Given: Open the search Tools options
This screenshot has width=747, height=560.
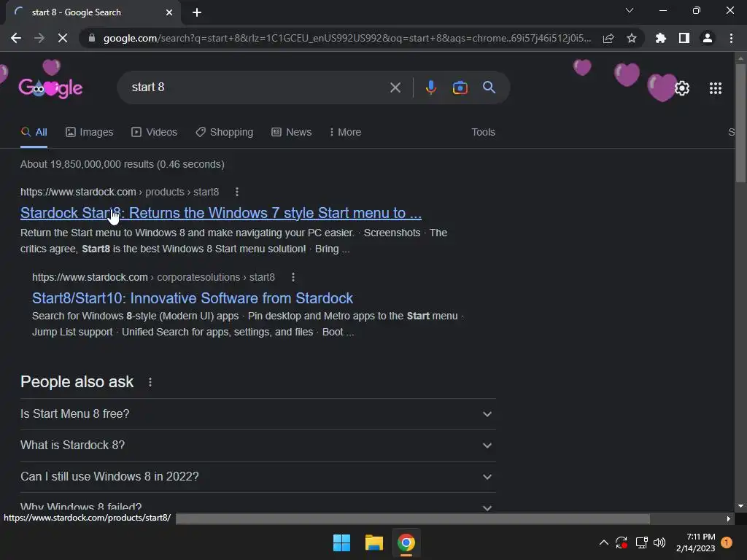Looking at the screenshot, I should [483, 133].
